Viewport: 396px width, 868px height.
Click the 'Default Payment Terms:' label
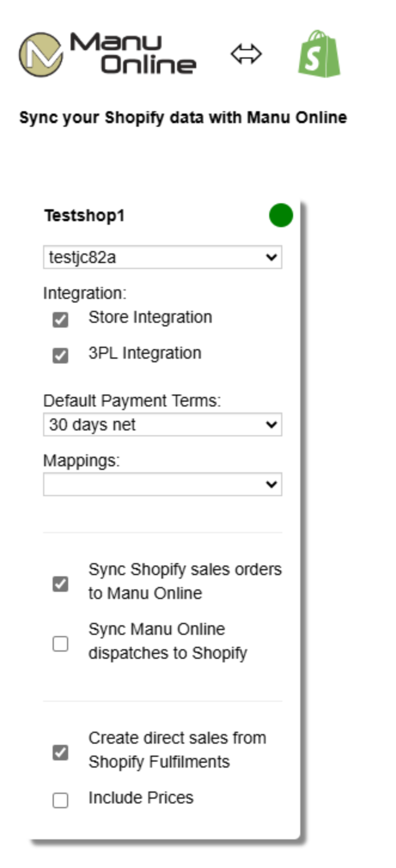coord(132,401)
